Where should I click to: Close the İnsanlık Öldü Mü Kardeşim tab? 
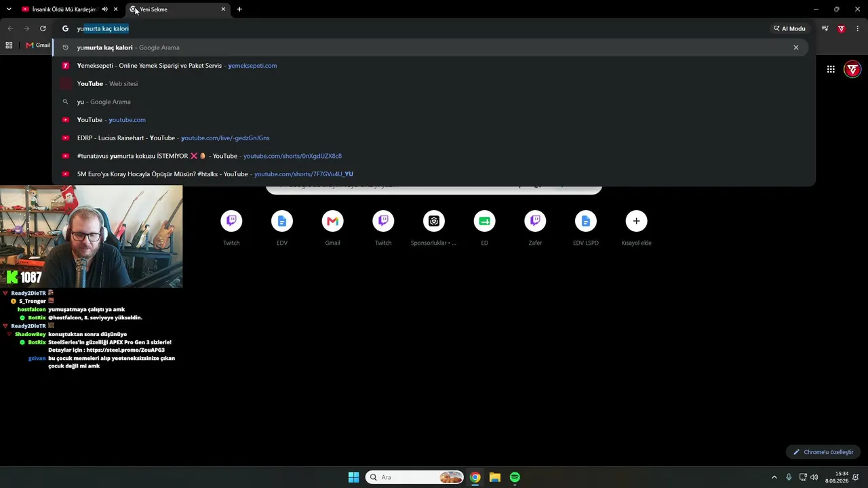116,9
